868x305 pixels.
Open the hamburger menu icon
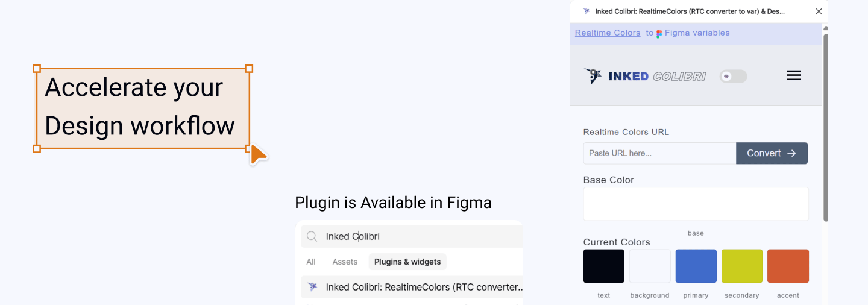coord(794,75)
